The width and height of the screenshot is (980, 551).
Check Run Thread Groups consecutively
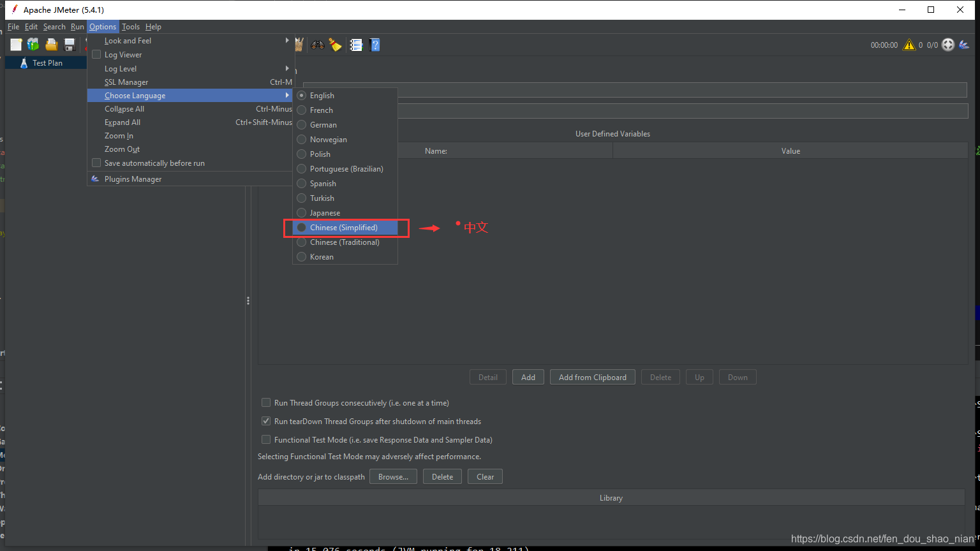(x=266, y=403)
